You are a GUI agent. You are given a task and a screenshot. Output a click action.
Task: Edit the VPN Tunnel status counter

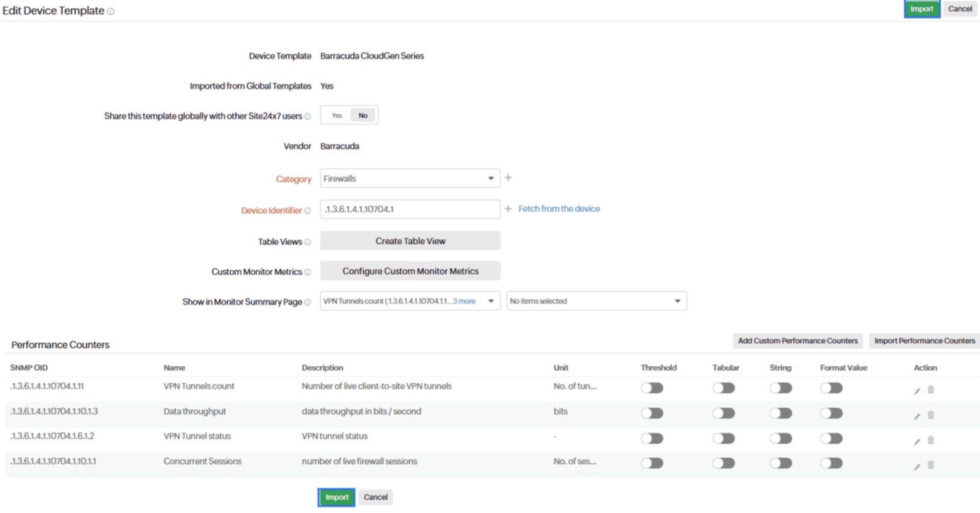click(917, 441)
